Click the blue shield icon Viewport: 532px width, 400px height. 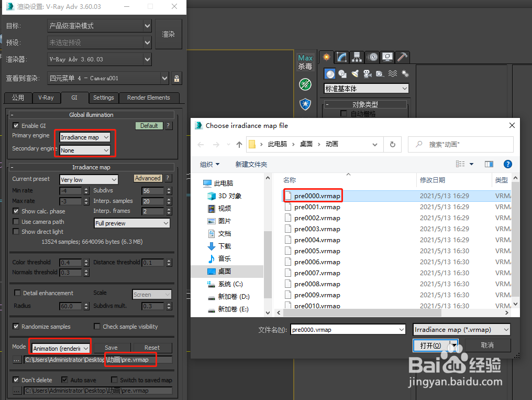click(x=305, y=104)
